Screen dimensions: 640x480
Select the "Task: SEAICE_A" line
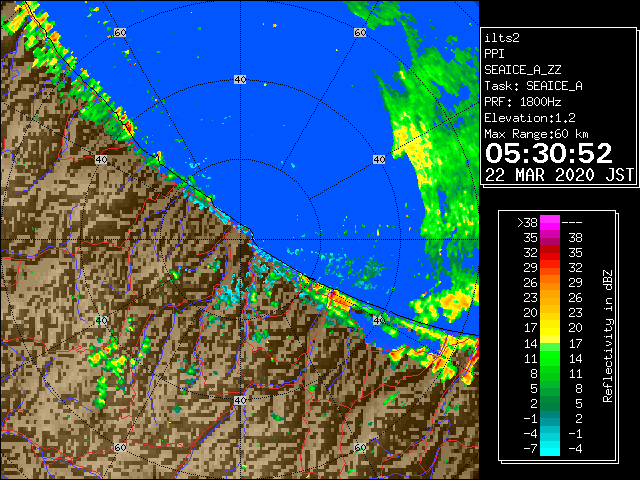click(533, 86)
